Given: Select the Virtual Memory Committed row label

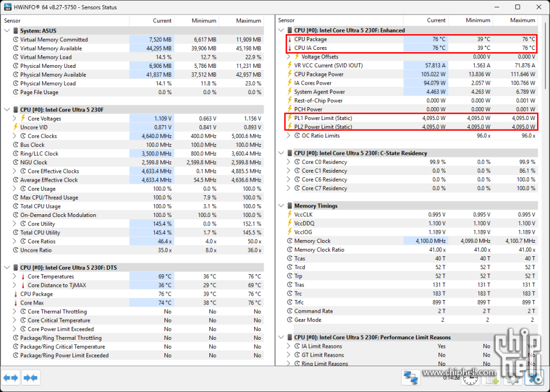Looking at the screenshot, I should 54,40.
